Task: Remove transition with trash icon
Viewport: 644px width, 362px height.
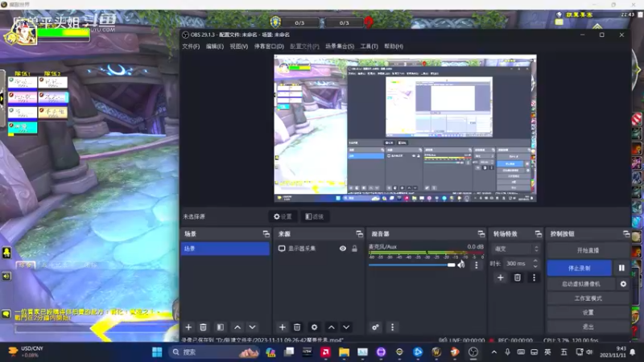Action: pos(517,278)
